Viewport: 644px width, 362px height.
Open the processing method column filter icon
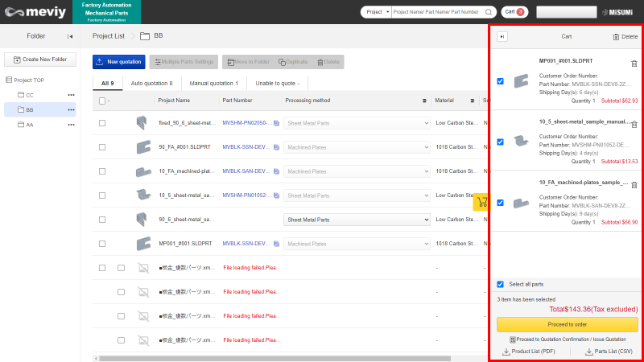[x=424, y=101]
